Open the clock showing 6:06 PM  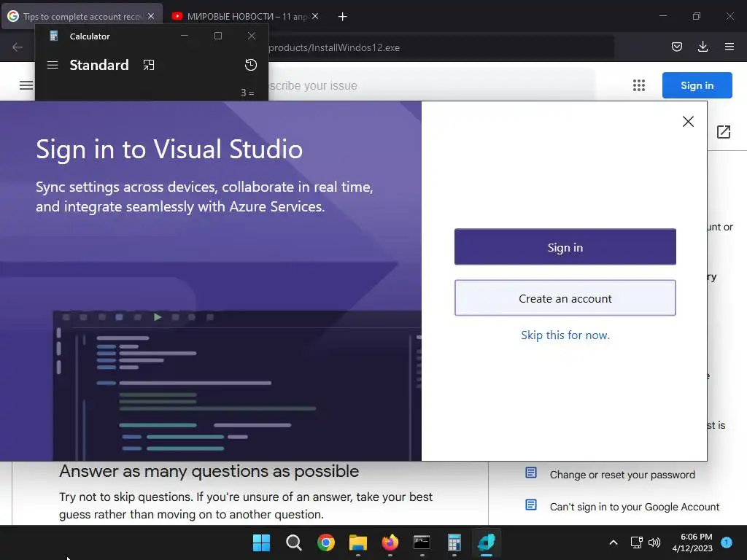[x=692, y=542]
